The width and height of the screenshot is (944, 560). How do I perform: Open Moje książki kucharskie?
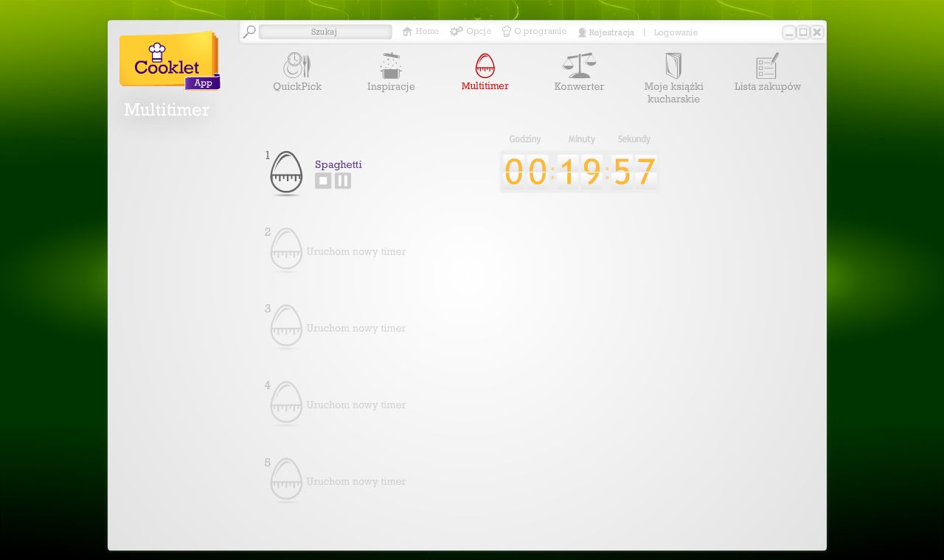click(x=673, y=78)
